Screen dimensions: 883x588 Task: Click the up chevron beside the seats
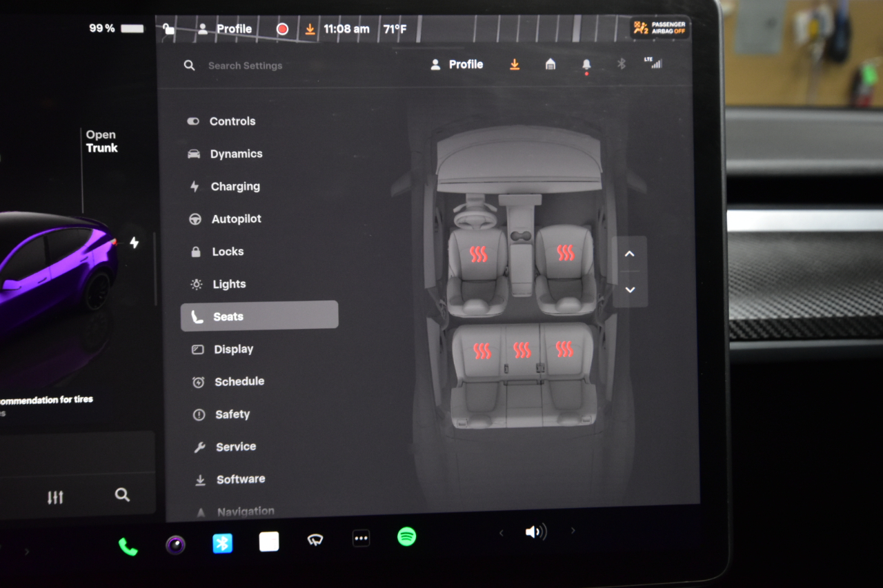(629, 254)
